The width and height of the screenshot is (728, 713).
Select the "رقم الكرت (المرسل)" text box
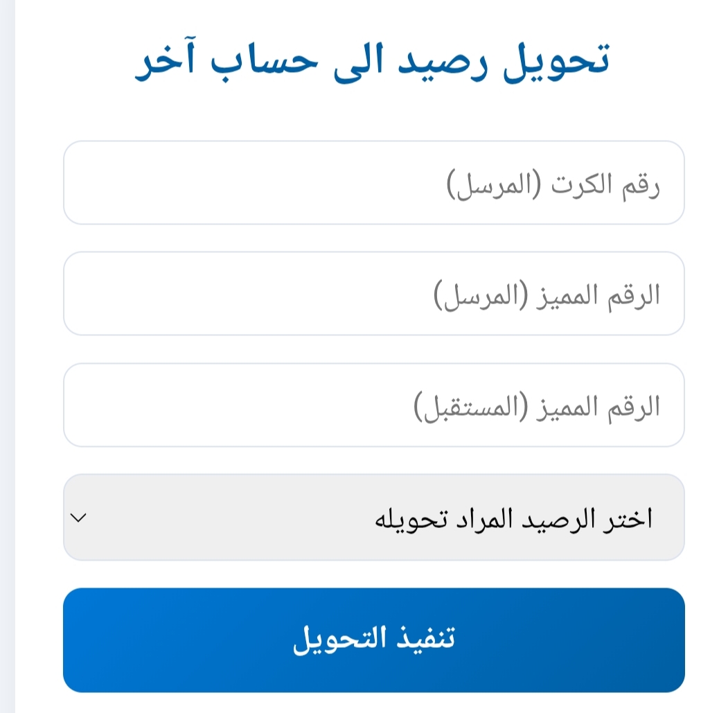pyautogui.click(x=373, y=183)
